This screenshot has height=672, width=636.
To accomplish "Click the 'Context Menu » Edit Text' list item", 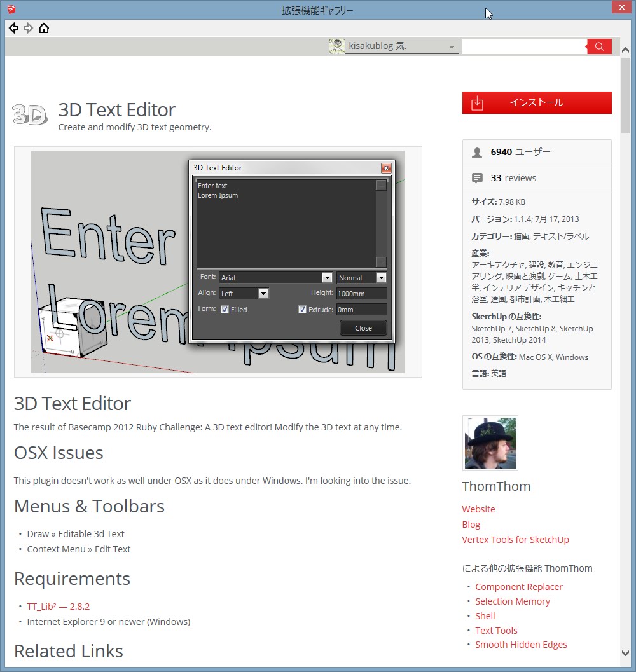I will [x=78, y=549].
